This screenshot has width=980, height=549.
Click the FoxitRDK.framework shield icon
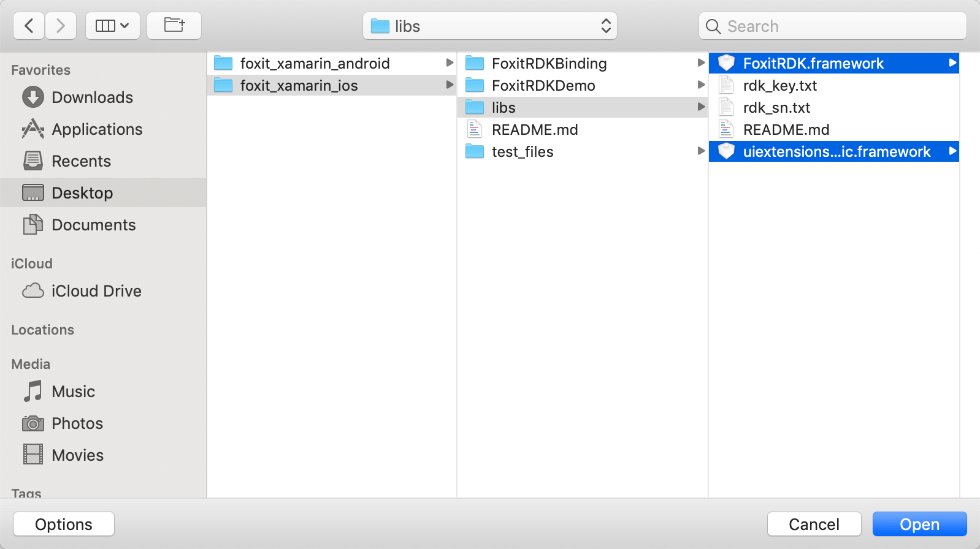(726, 62)
